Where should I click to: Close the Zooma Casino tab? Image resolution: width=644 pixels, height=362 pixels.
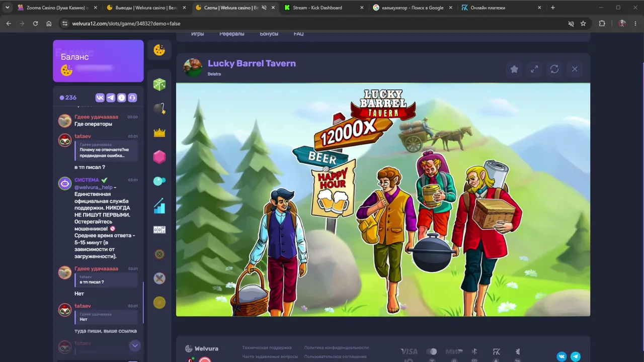click(96, 8)
